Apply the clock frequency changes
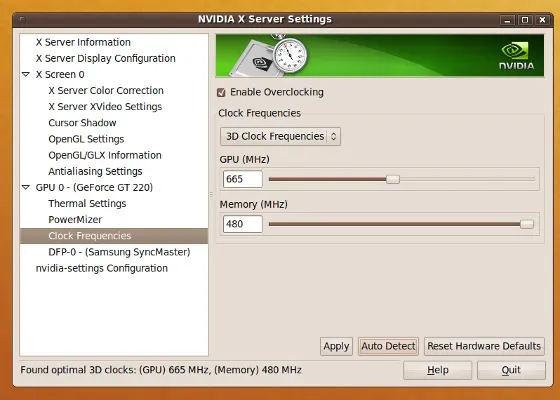Image resolution: width=560 pixels, height=400 pixels. coord(336,346)
